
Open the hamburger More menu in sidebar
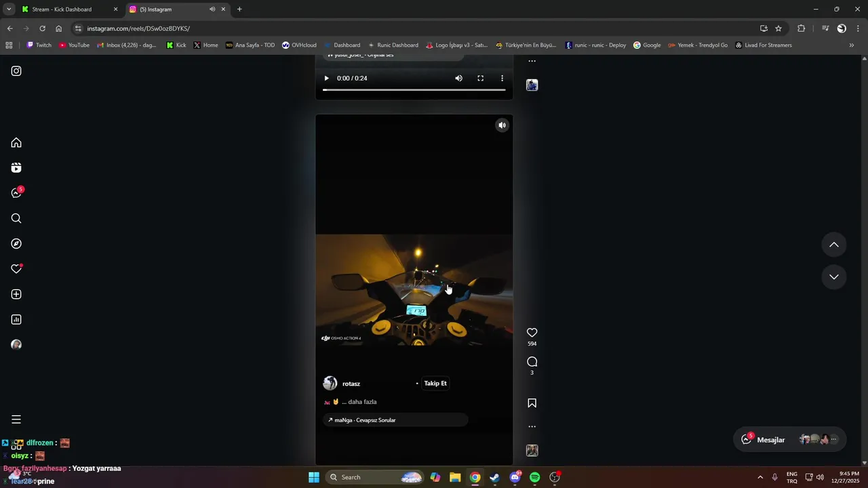pyautogui.click(x=16, y=420)
